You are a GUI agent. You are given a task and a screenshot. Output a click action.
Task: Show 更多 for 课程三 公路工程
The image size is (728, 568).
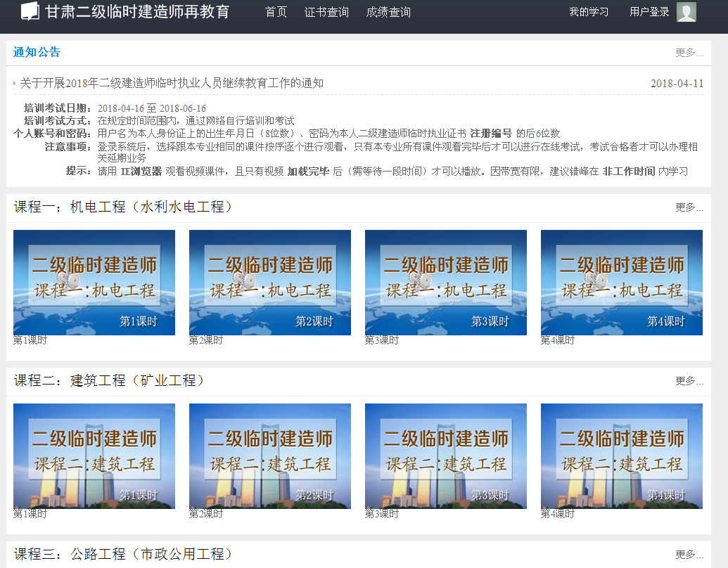[689, 555]
